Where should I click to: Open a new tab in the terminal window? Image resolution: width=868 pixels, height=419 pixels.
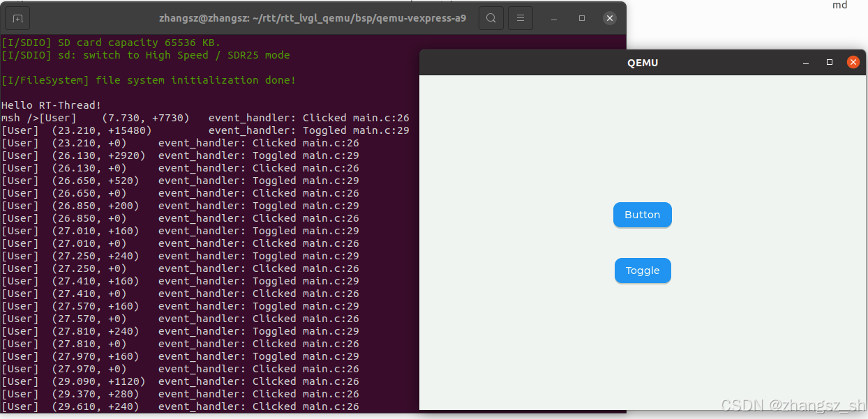(x=17, y=18)
